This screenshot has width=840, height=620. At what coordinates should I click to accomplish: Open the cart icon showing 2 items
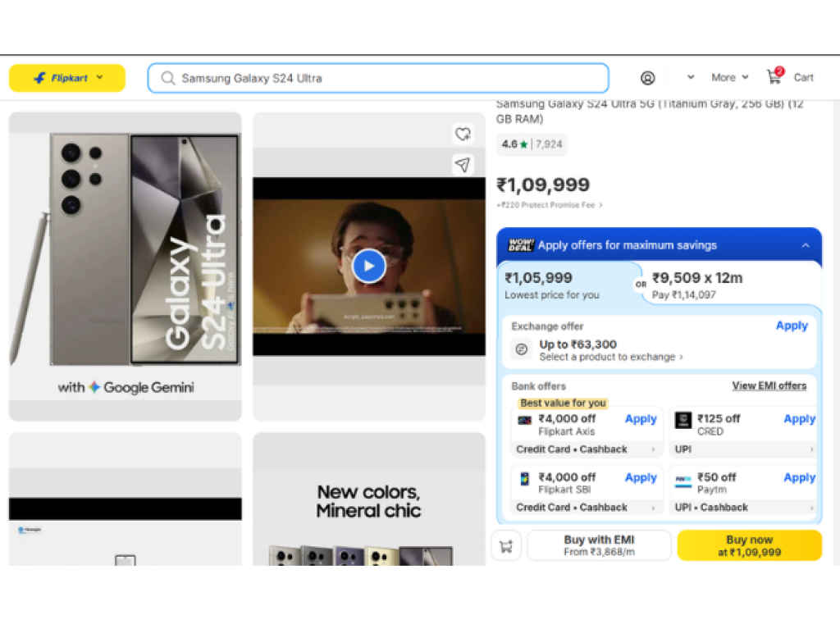click(x=774, y=76)
